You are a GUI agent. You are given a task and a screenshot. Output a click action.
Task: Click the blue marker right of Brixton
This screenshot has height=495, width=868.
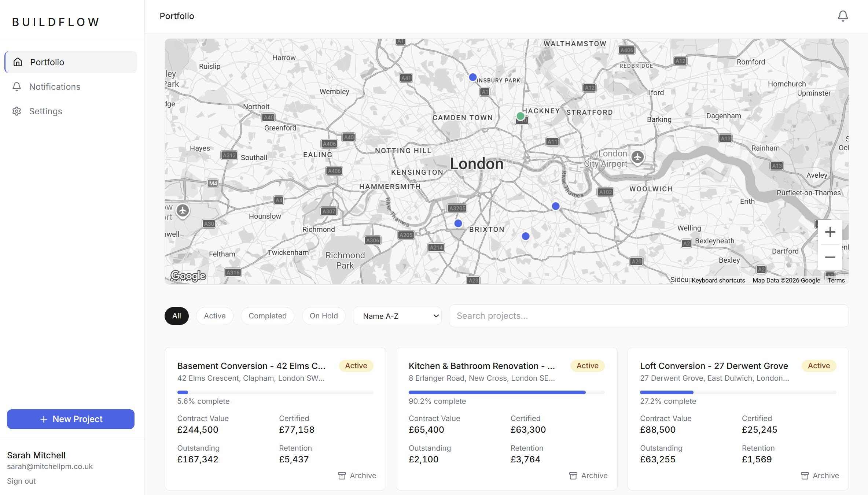[x=526, y=236]
